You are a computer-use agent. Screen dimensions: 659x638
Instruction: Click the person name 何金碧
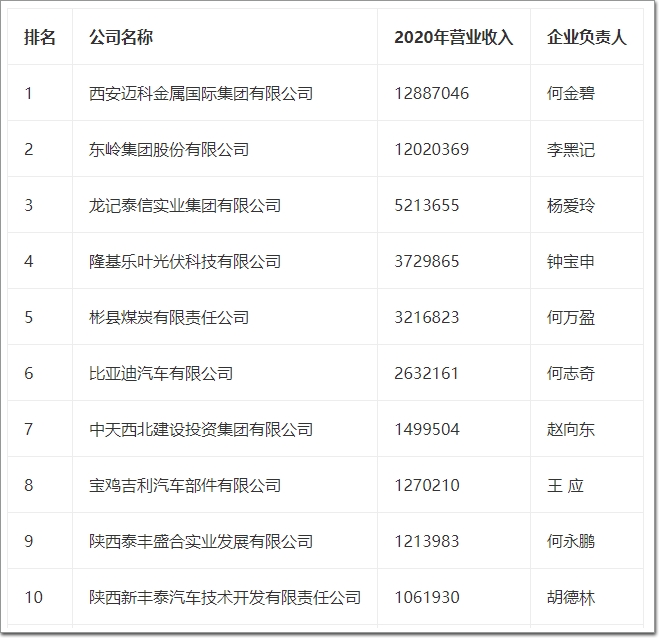(x=571, y=93)
